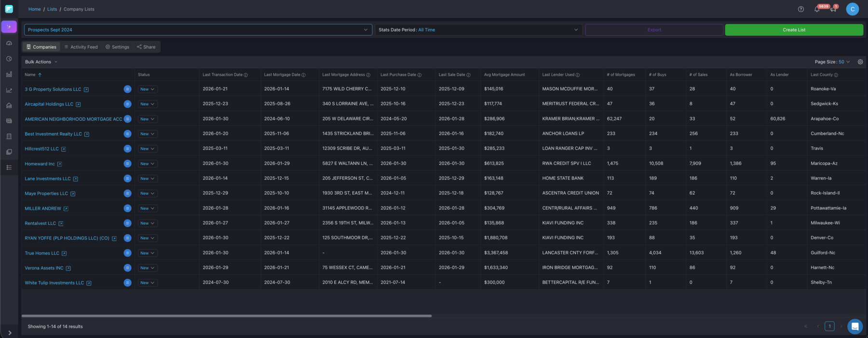This screenshot has width=868, height=338.
Task: Click the bar chart icon in sidebar
Action: [x=9, y=74]
